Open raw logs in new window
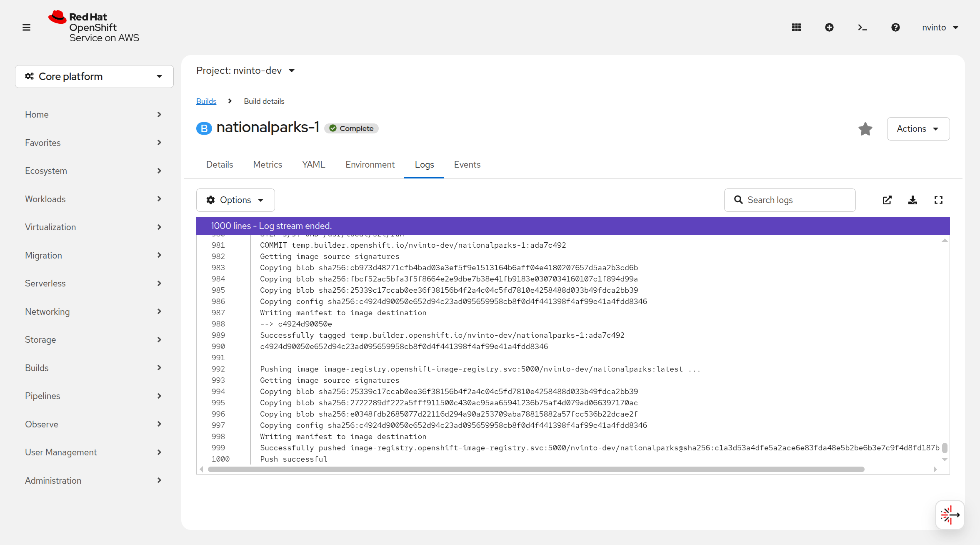 (x=887, y=200)
